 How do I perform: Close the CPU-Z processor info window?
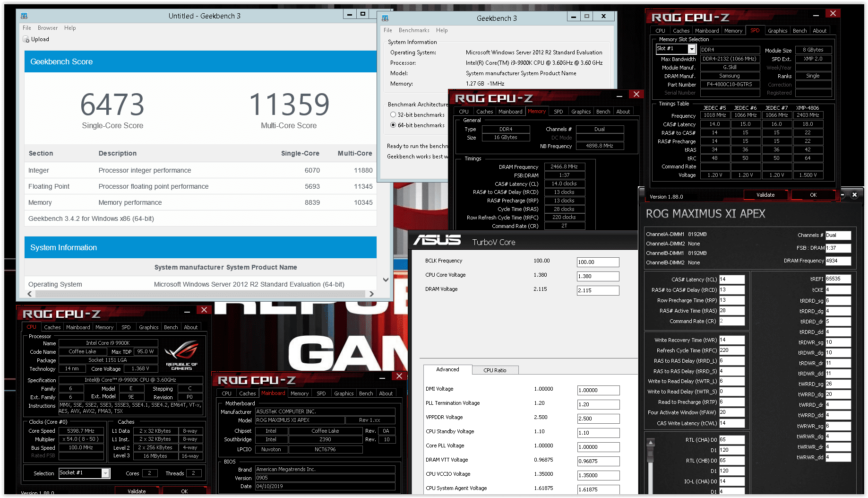coord(204,310)
